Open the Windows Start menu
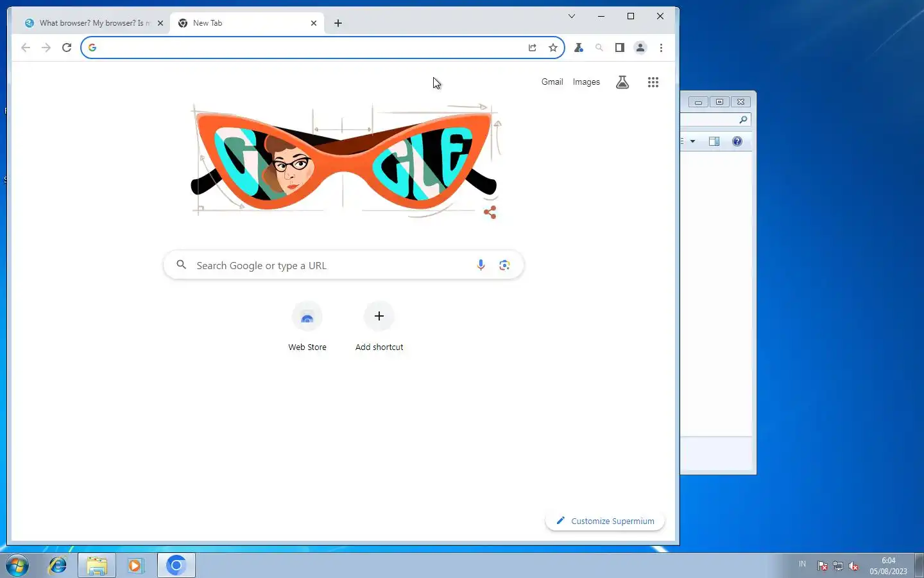Viewport: 924px width, 578px height. pos(17,566)
